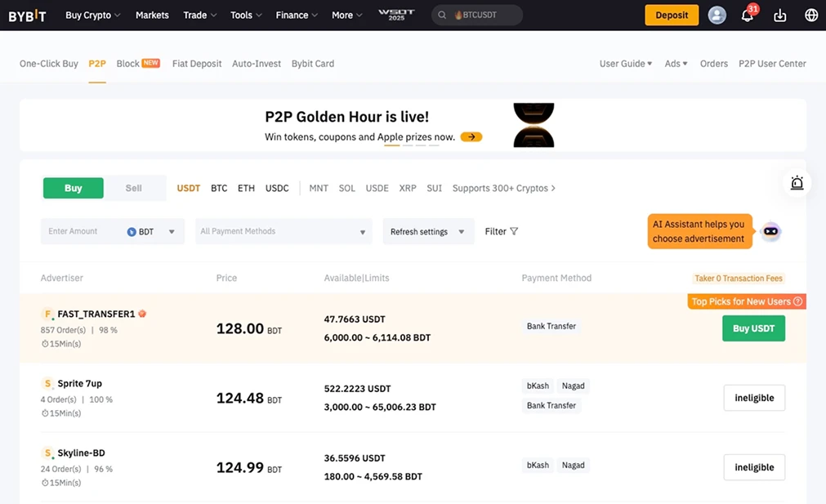Click the Enter Amount input field
This screenshot has width=826, height=504.
[83, 231]
